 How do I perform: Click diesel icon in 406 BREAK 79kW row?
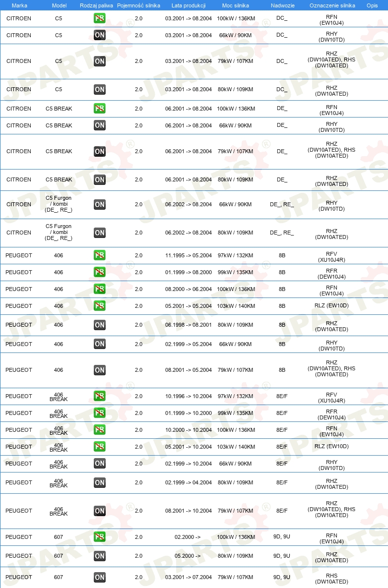click(x=99, y=511)
